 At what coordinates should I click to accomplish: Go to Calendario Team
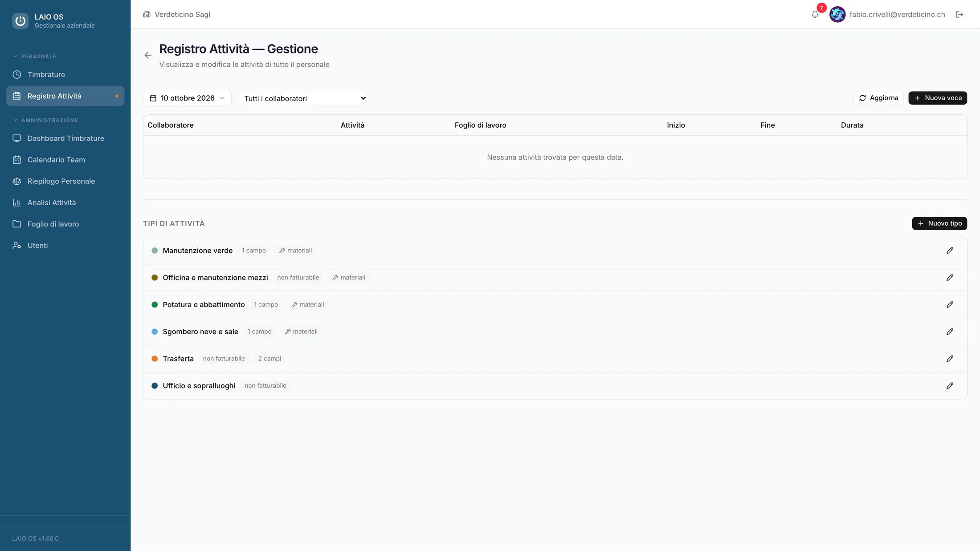65,160
